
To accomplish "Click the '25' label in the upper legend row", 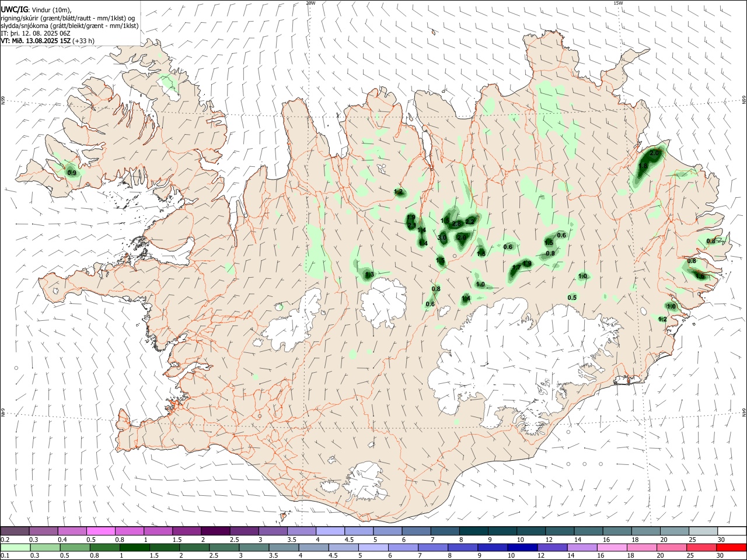I will [692, 540].
